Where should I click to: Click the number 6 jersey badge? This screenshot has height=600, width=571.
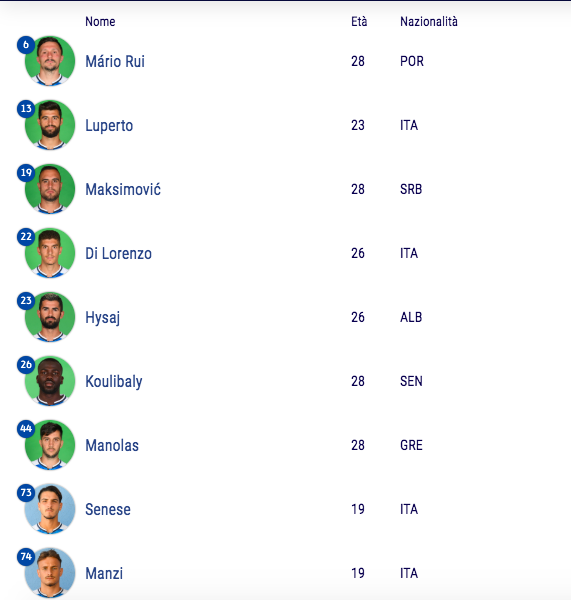tap(26, 45)
